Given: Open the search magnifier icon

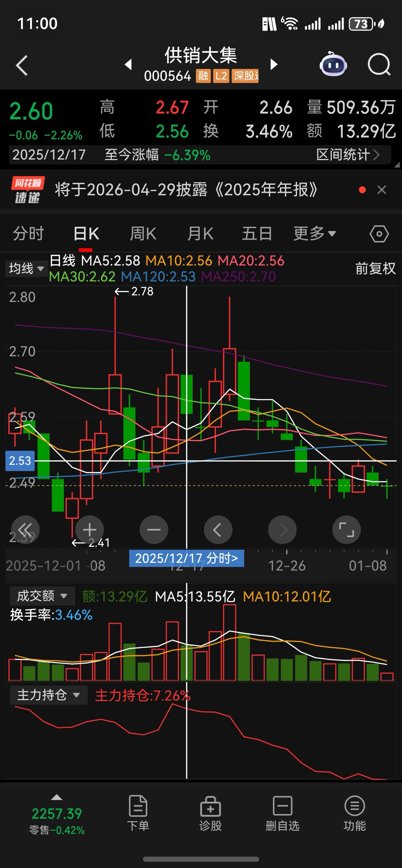Looking at the screenshot, I should click(379, 64).
